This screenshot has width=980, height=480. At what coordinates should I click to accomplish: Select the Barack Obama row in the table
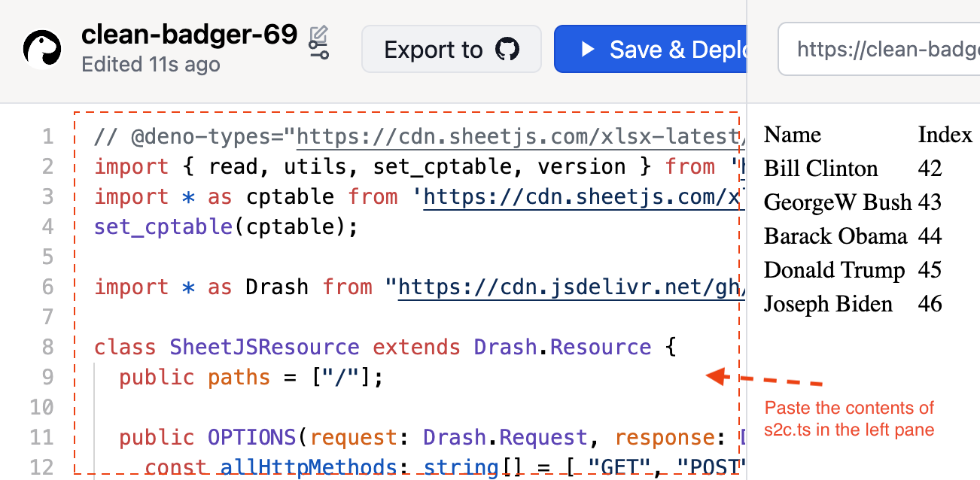[835, 235]
